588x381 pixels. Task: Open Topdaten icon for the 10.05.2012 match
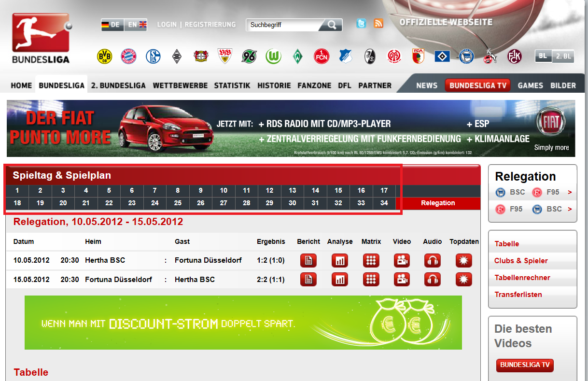click(464, 261)
